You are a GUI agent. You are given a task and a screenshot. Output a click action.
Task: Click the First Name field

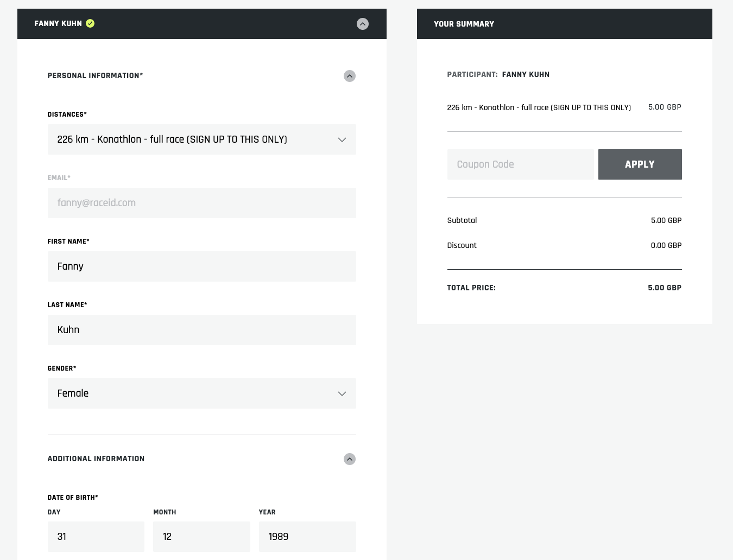[x=202, y=266]
